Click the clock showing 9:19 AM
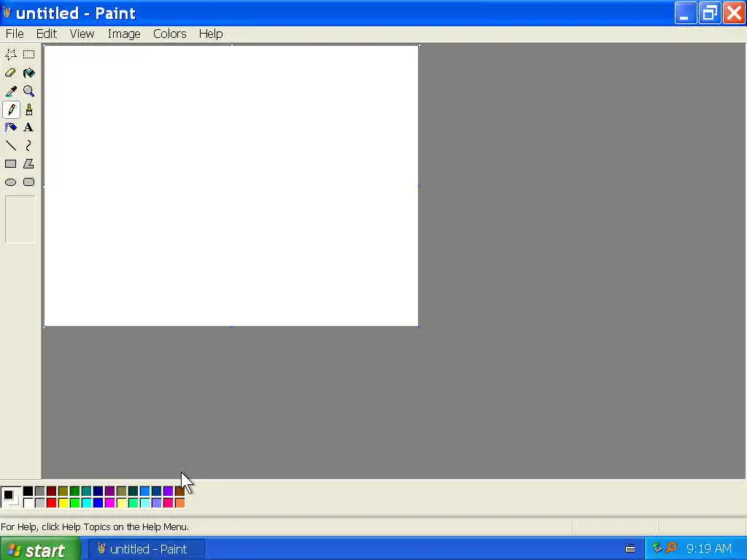The image size is (747, 560). 709,548
